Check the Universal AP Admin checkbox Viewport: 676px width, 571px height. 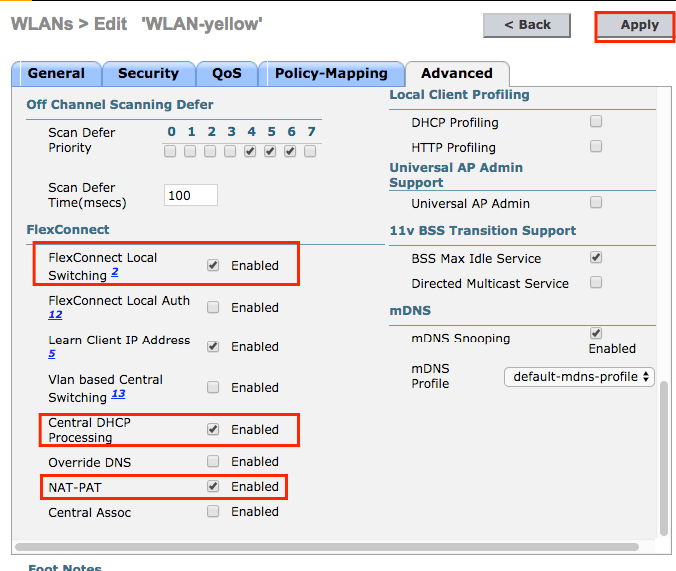point(596,202)
